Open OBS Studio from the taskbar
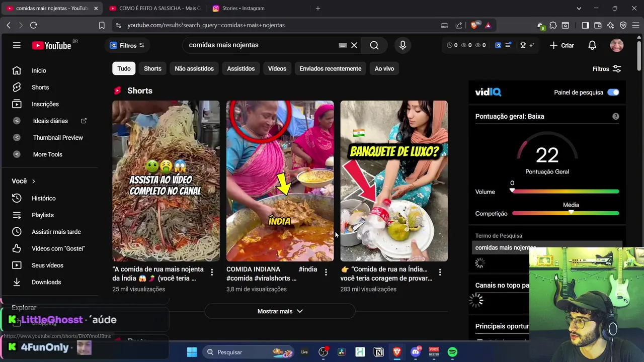The width and height of the screenshot is (644, 362). coord(323,352)
